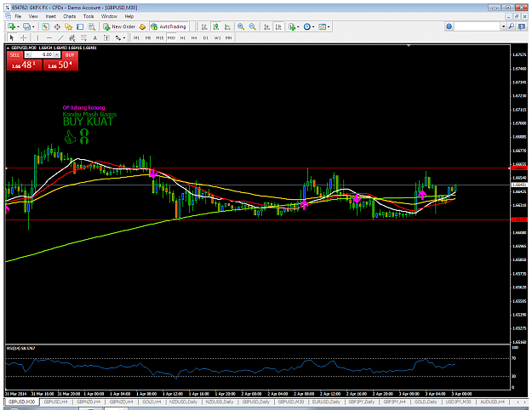Switch to the USDJPY,M30 chart tab
Image resolution: width=532 pixels, height=410 pixels.
click(458, 401)
